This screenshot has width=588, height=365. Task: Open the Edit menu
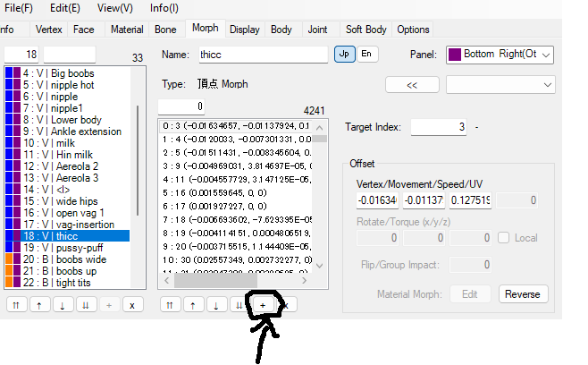65,8
